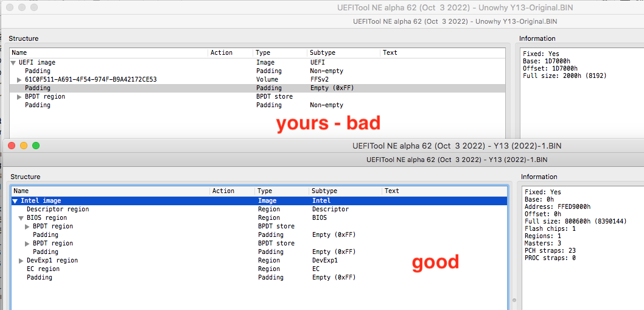
Task: Select the Descriptor region row
Action: coord(259,210)
